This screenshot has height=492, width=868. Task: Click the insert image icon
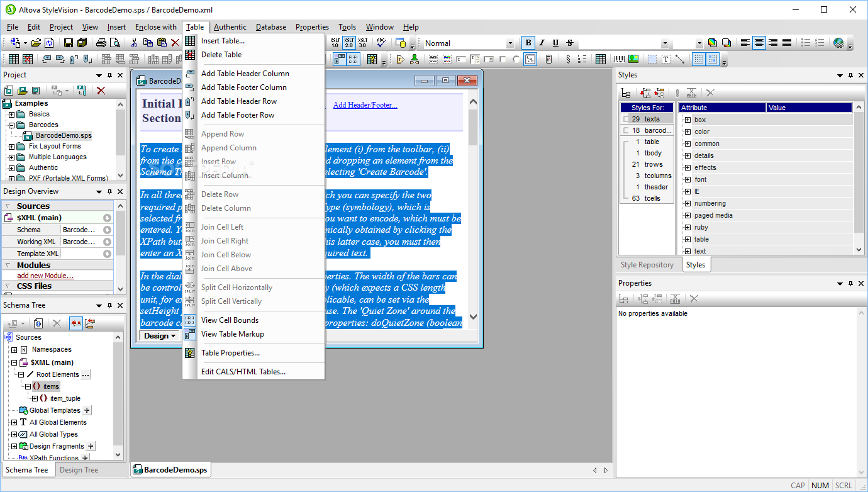[633, 59]
